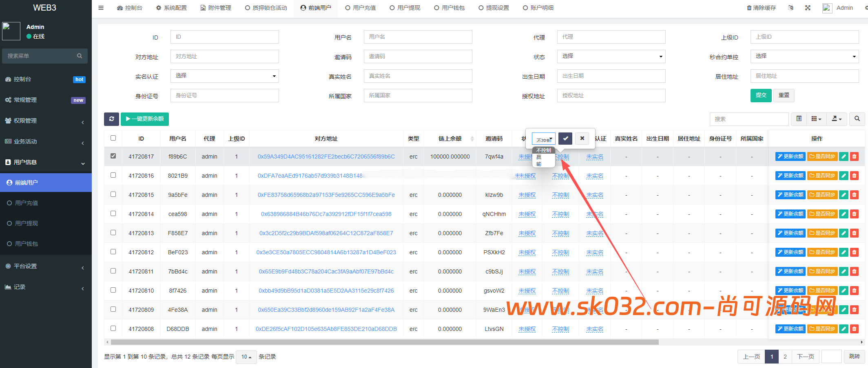868x368 pixels.
Task: Click the magnifier search toggle icon beside export
Action: tap(857, 119)
